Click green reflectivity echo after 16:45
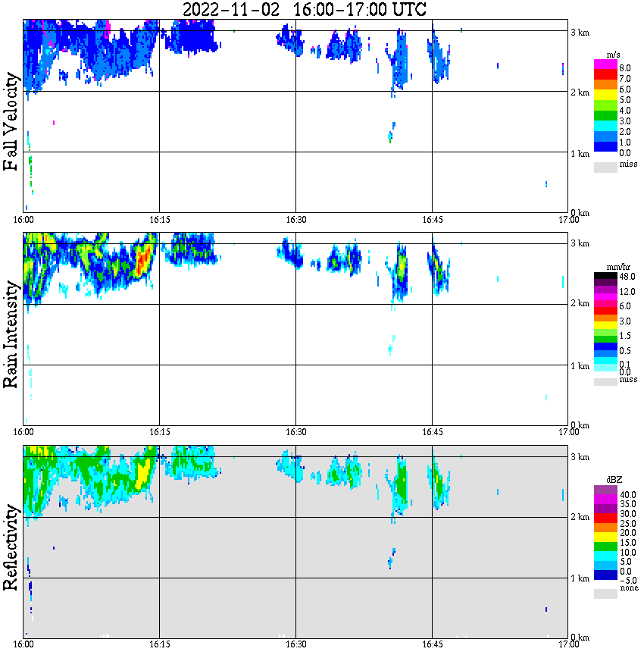644x658 pixels. (x=439, y=485)
